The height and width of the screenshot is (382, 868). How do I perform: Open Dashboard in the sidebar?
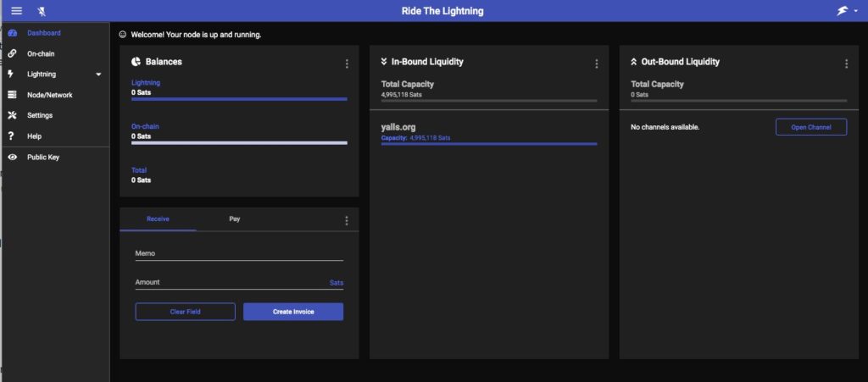coord(44,33)
